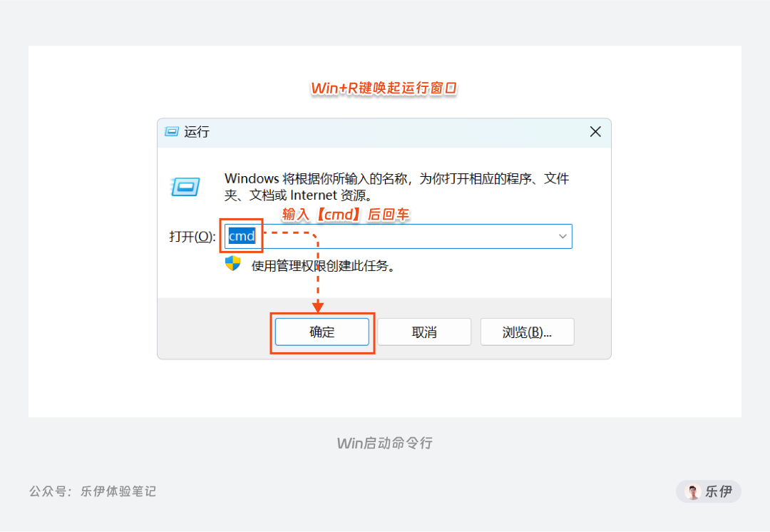The image size is (770, 532).
Task: Select the highlighted cmd text in the input box
Action: 242,236
